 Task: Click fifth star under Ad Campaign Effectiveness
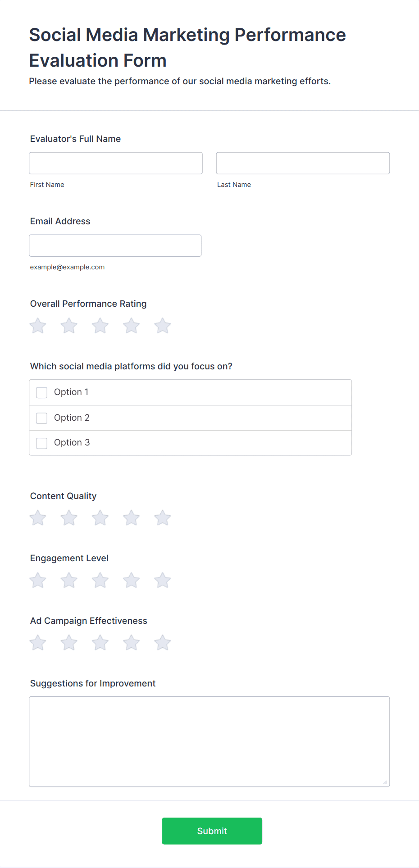pyautogui.click(x=163, y=643)
